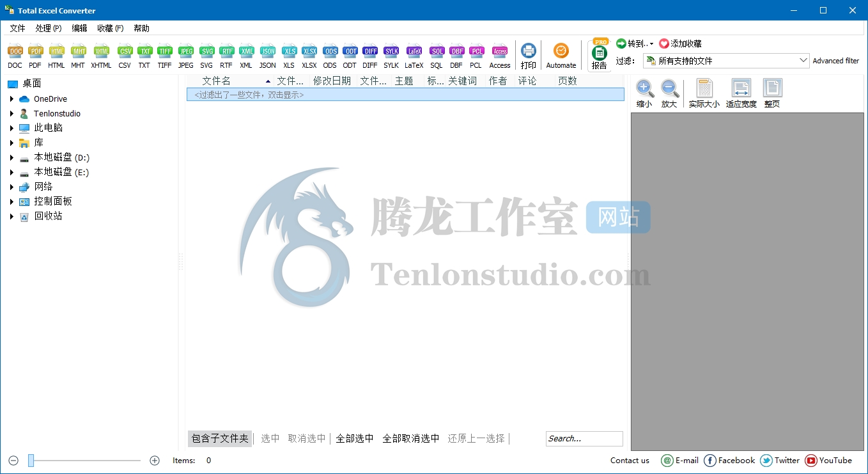The width and height of the screenshot is (868, 474).
Task: Open the E-mail contact link
Action: point(680,460)
